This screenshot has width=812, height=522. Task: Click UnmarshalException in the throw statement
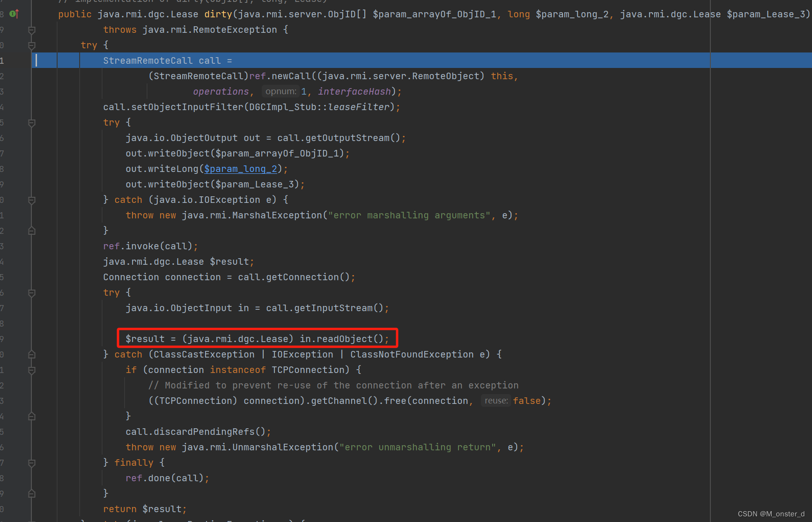283,447
